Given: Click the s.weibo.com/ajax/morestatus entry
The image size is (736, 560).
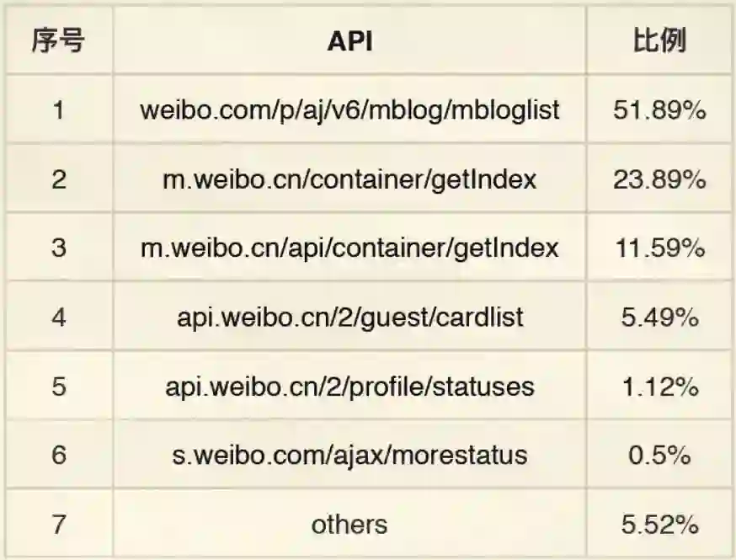Looking at the screenshot, I should click(x=349, y=456).
